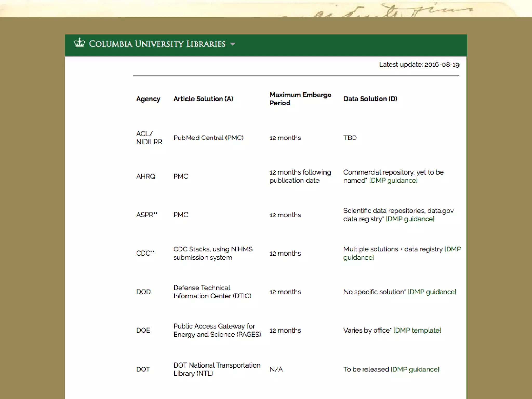This screenshot has width=532, height=399.
Task: Open AHRQ DMP guidance link
Action: [393, 181]
